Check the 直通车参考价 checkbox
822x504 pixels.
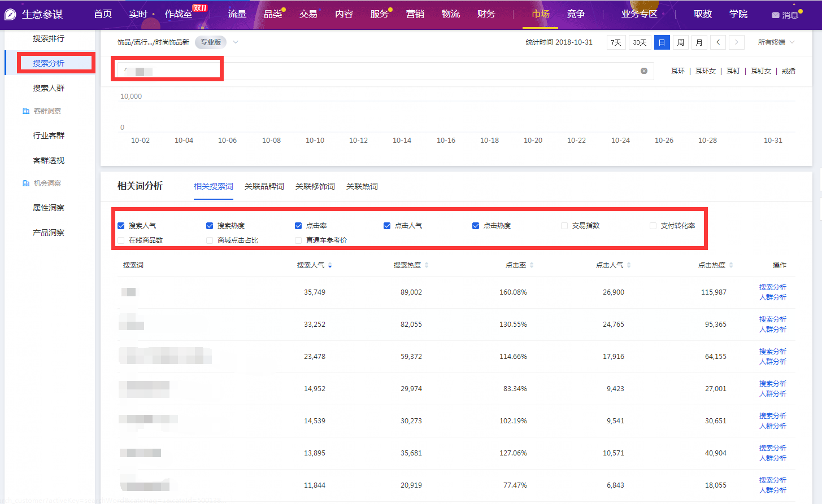pyautogui.click(x=298, y=240)
